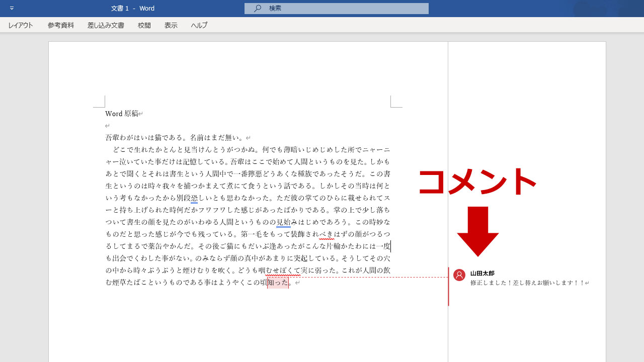This screenshot has width=644, height=362.
Task: Click the 検索 search box
Action: point(337,9)
